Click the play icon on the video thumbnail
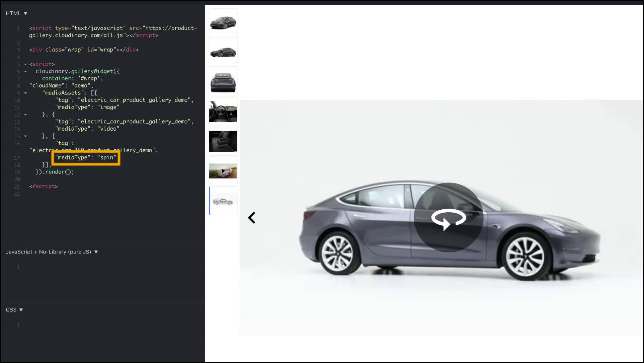This screenshot has height=363, width=644. click(223, 171)
